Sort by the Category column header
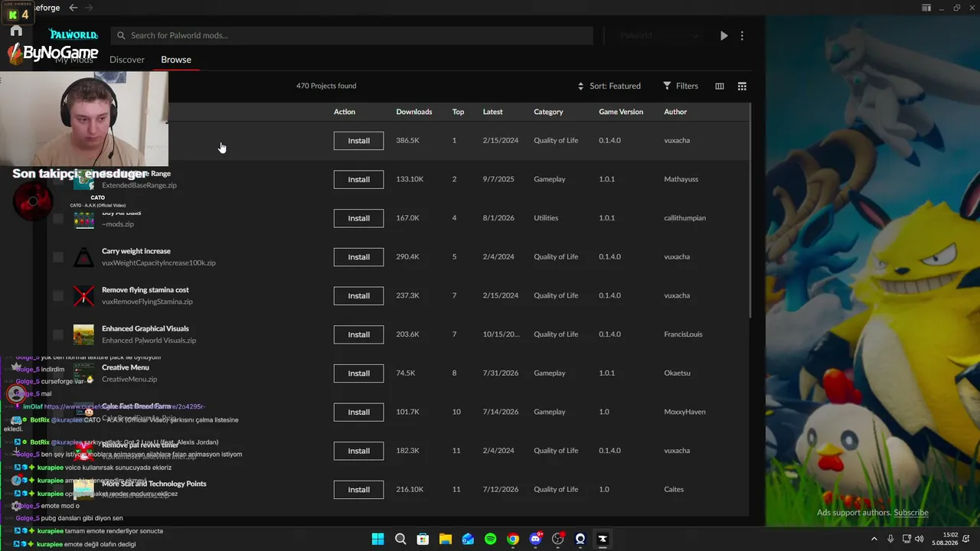 pyautogui.click(x=548, y=112)
